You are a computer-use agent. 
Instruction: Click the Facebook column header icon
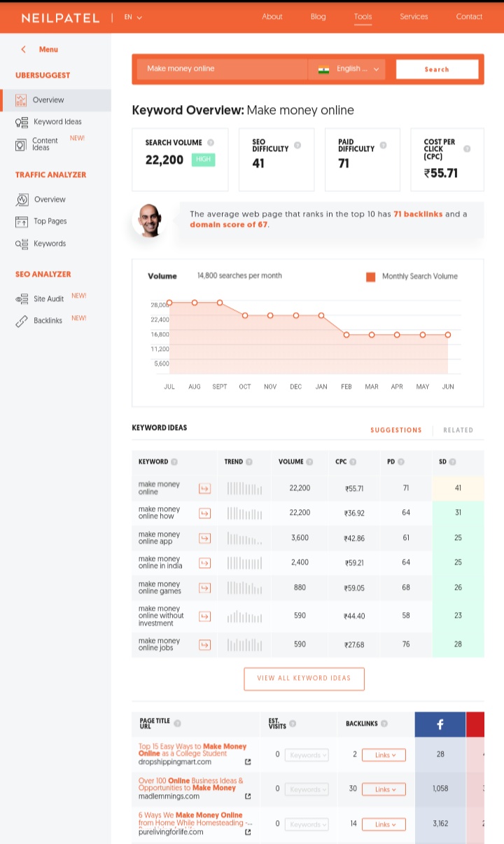440,724
